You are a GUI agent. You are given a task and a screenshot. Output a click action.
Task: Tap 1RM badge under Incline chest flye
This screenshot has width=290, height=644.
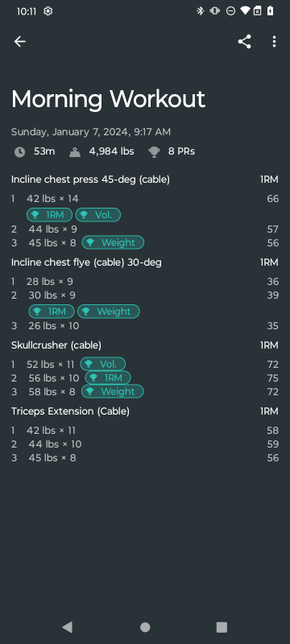coord(52,312)
